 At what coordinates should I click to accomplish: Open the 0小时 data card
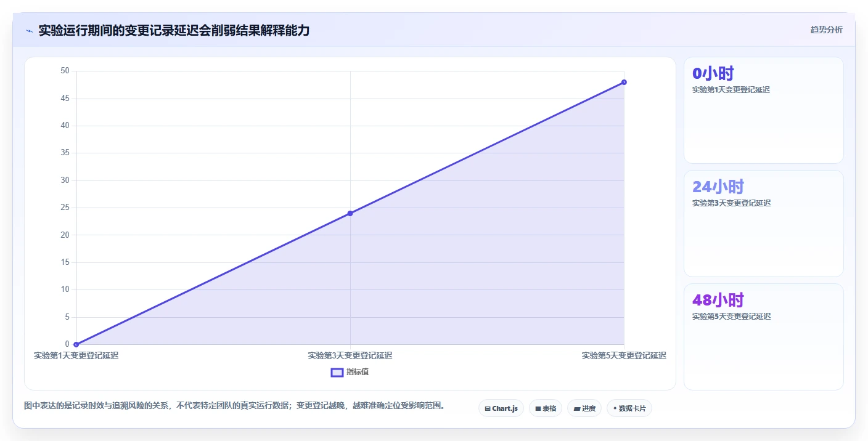[x=763, y=110]
